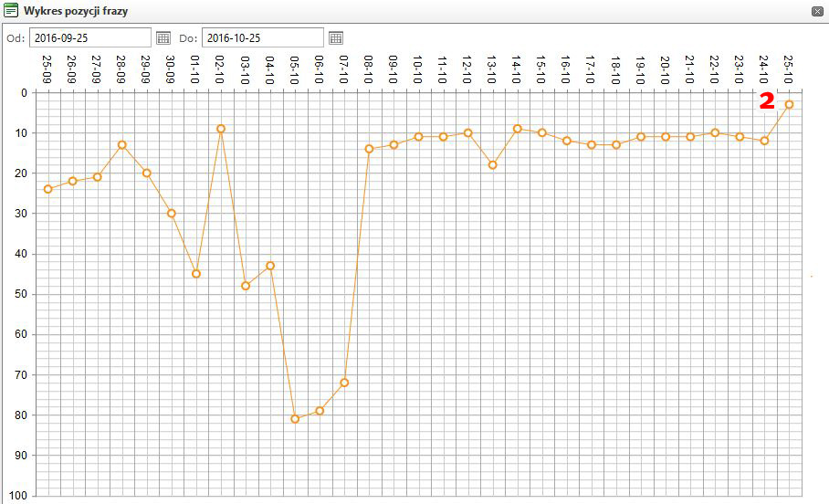829x504 pixels.
Task: Click the lowest data point on 05-10
Action: tap(295, 419)
